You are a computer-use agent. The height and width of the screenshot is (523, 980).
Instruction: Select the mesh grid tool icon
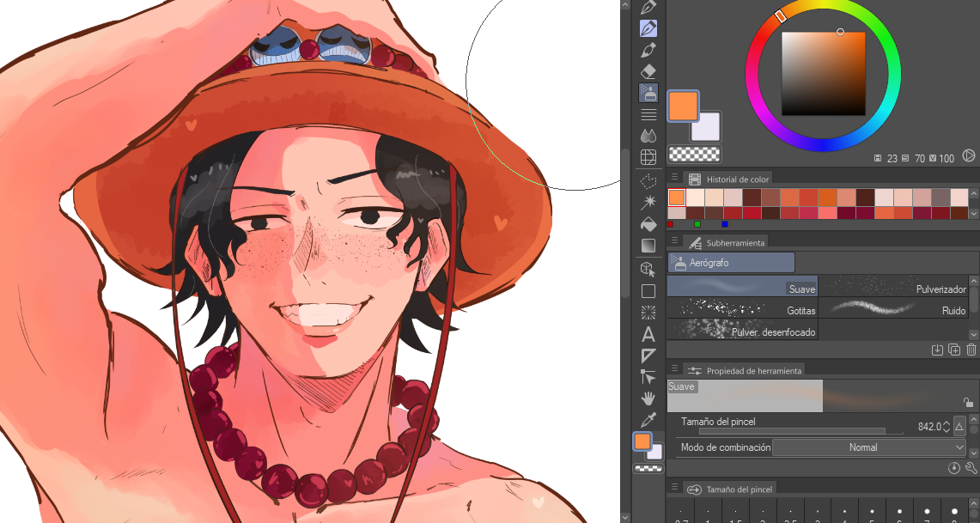coord(648,157)
